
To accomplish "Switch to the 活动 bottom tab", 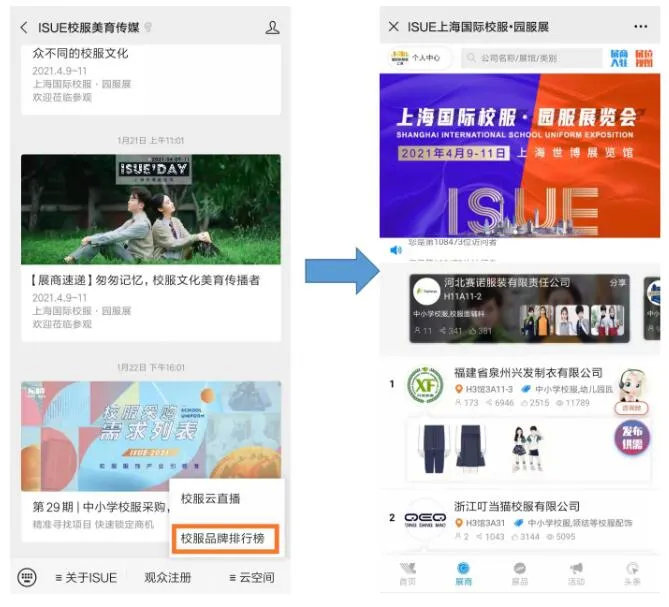I will [576, 574].
